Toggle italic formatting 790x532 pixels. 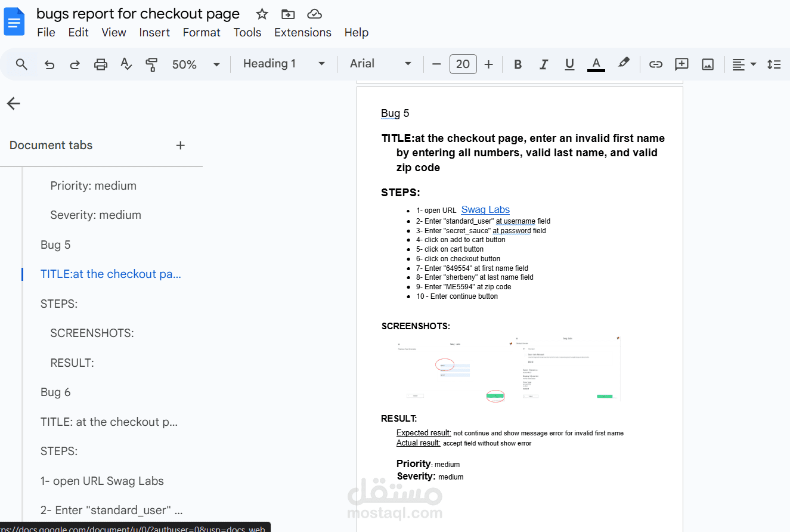tap(543, 64)
